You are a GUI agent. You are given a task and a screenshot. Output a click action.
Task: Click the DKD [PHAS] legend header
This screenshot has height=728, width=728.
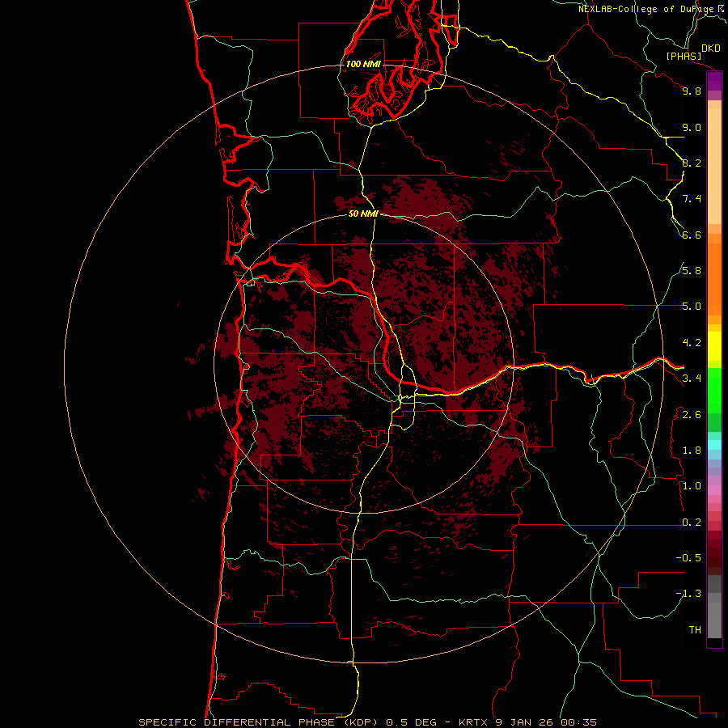click(x=692, y=52)
